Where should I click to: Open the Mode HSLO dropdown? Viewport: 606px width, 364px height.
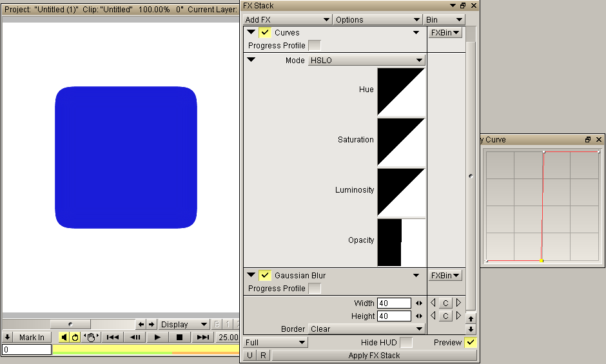366,61
